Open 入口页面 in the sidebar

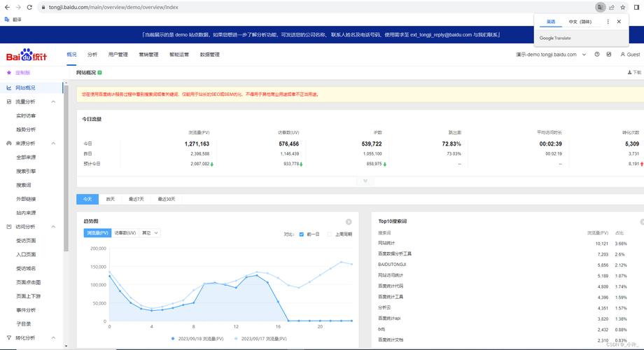(x=26, y=255)
